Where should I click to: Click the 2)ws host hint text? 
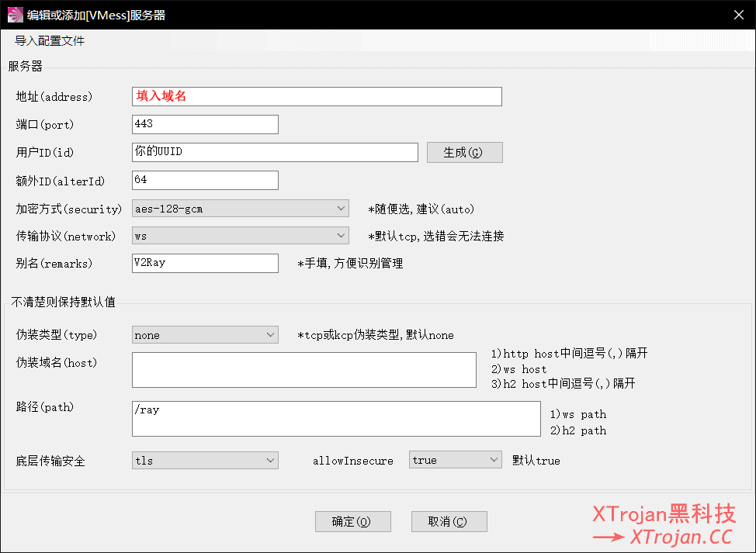point(519,369)
